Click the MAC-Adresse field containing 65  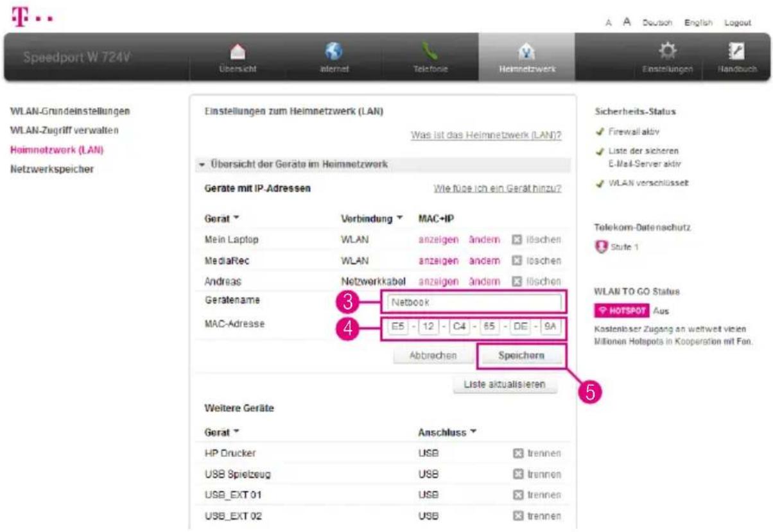click(490, 328)
